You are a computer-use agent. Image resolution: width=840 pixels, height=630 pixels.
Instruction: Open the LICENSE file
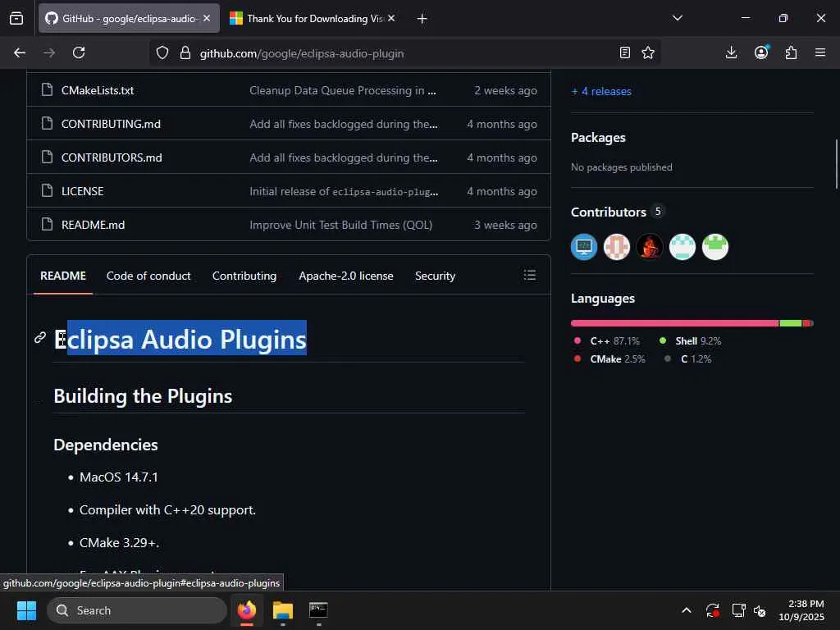(83, 191)
